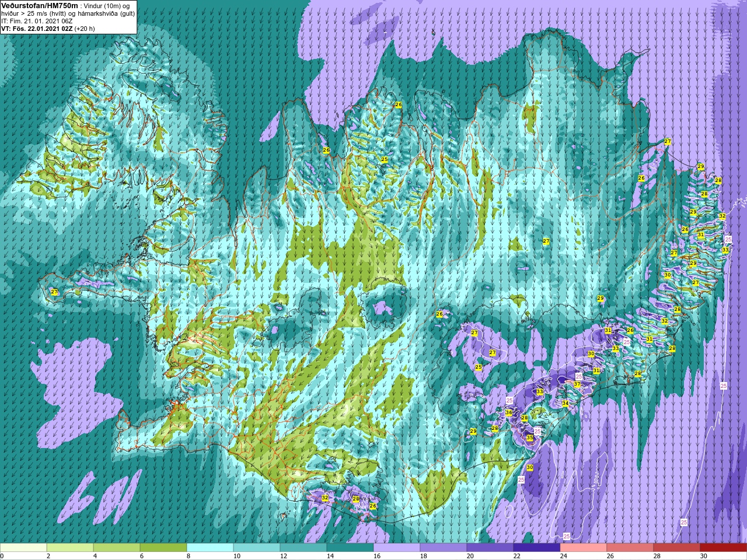747x560 pixels.
Task: Select the 6–8 m/s olive green legend swatch
Action: pyautogui.click(x=163, y=548)
